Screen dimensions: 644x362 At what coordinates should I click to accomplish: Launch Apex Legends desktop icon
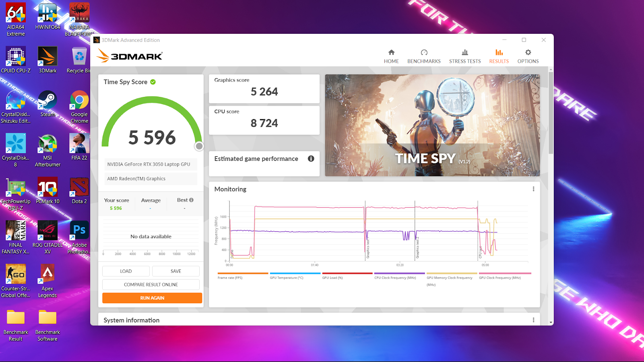coord(47,281)
